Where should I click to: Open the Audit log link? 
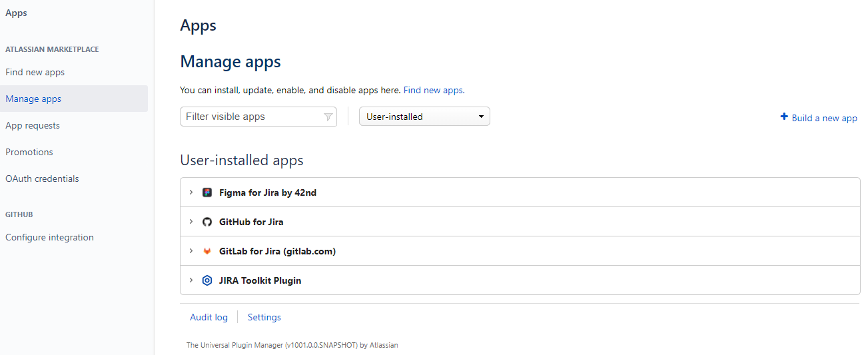click(x=209, y=317)
